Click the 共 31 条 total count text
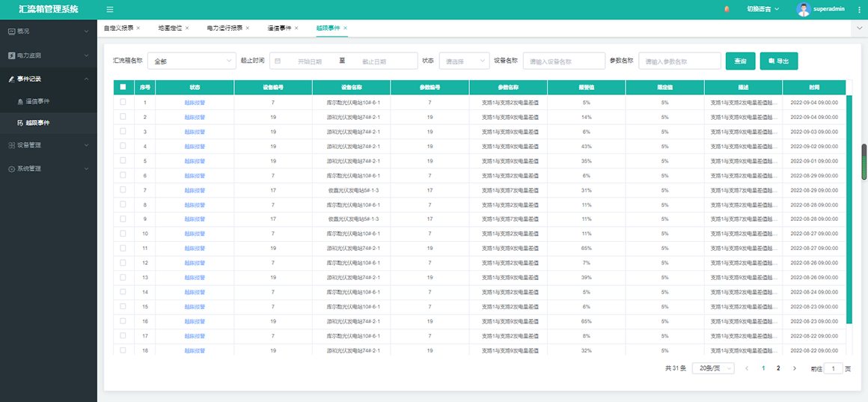 [x=676, y=368]
